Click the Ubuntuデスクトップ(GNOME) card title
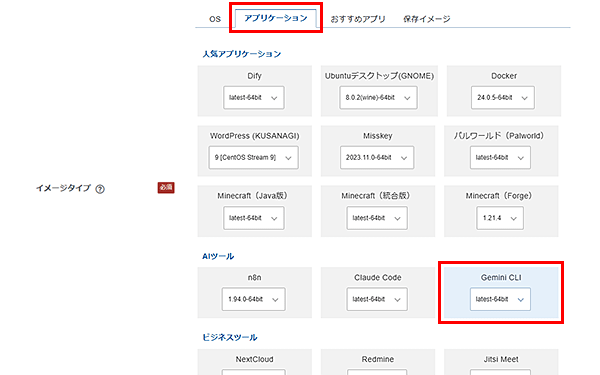The height and width of the screenshot is (375, 600). (x=379, y=76)
